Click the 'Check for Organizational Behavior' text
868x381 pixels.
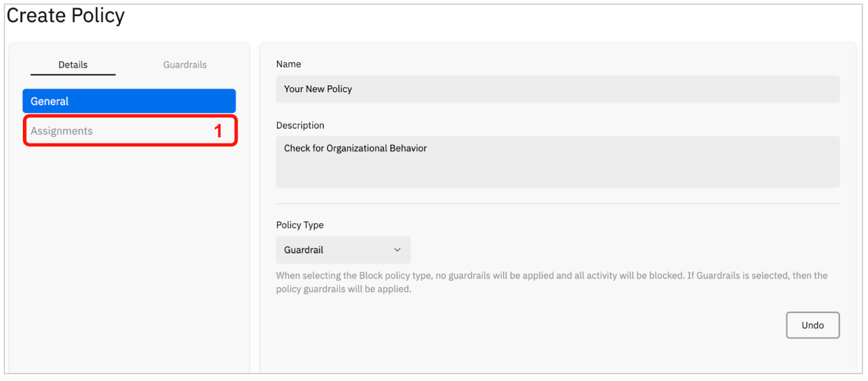[x=355, y=148]
